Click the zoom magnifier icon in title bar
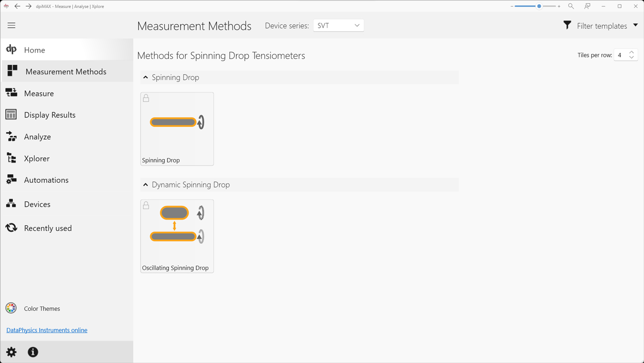The width and height of the screenshot is (644, 363). click(x=571, y=6)
